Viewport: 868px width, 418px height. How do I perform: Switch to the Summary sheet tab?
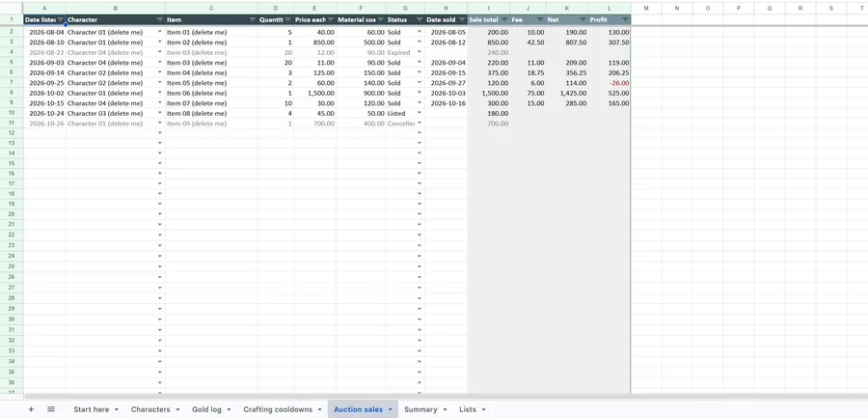(x=420, y=409)
